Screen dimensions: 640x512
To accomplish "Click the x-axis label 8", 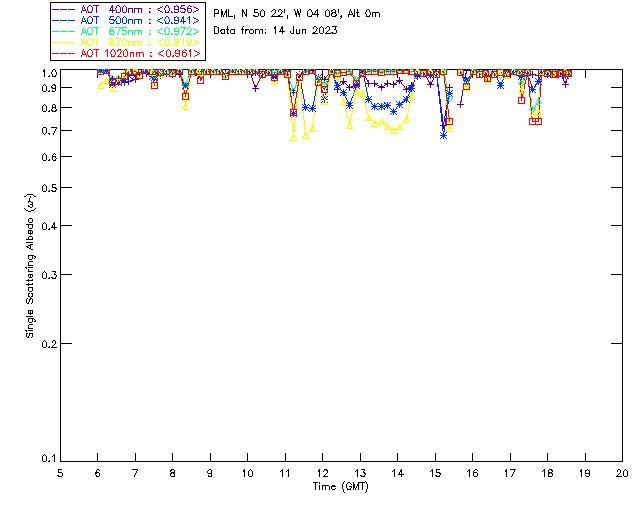I will [173, 473].
